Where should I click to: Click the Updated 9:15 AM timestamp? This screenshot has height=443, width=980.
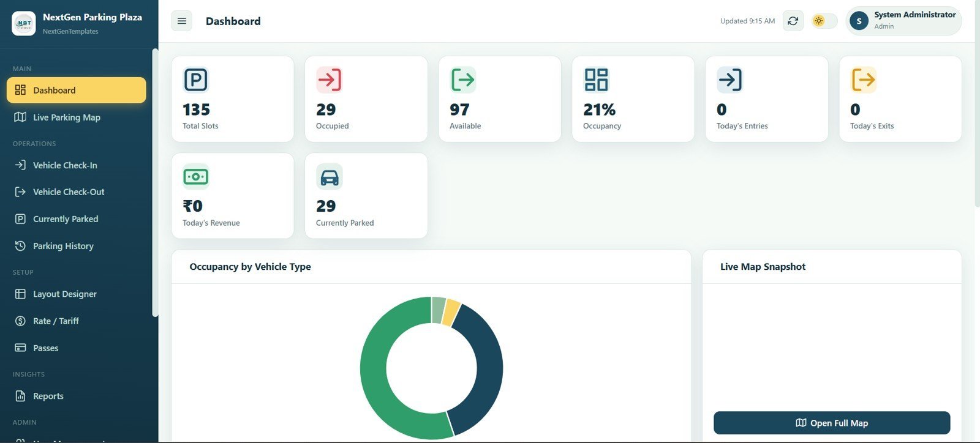(x=747, y=21)
